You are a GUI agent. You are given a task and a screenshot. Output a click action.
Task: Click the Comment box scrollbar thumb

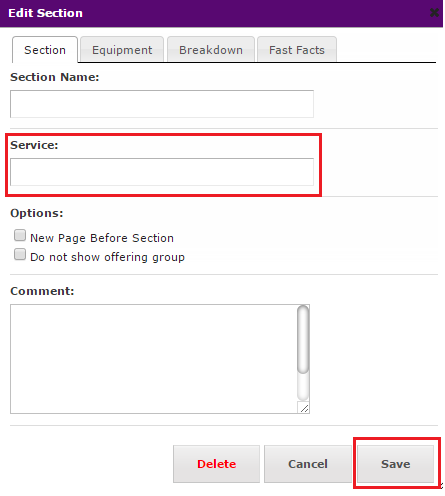[303, 339]
